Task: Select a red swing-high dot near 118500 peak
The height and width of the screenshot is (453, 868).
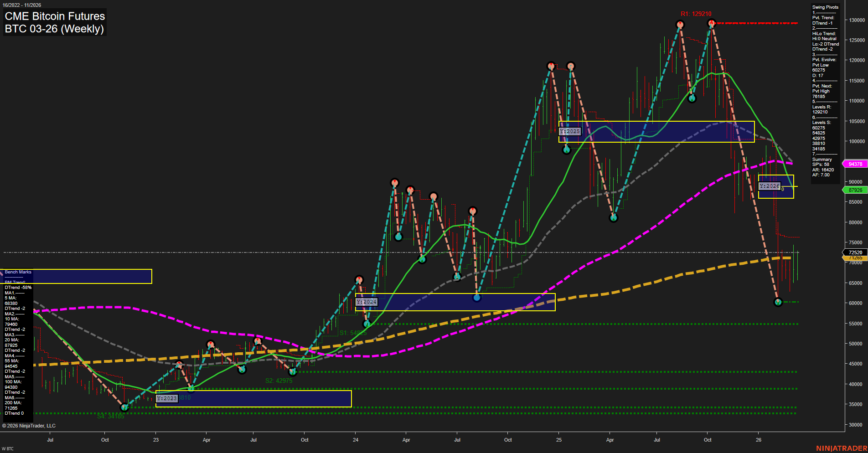Action: click(x=551, y=66)
